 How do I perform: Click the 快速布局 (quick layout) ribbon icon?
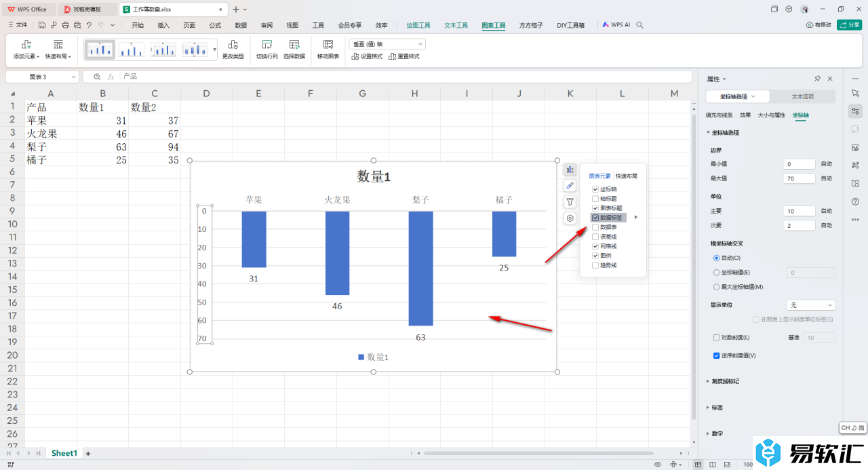pos(58,44)
